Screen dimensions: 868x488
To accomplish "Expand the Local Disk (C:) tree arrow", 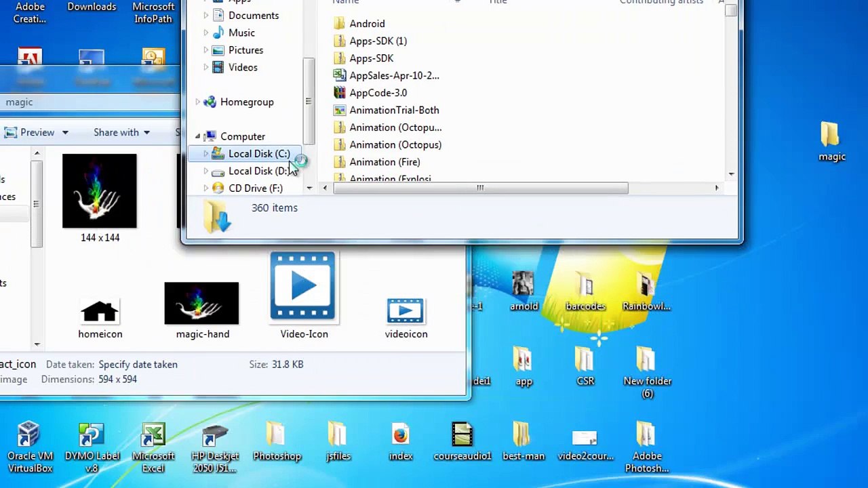I will 206,154.
